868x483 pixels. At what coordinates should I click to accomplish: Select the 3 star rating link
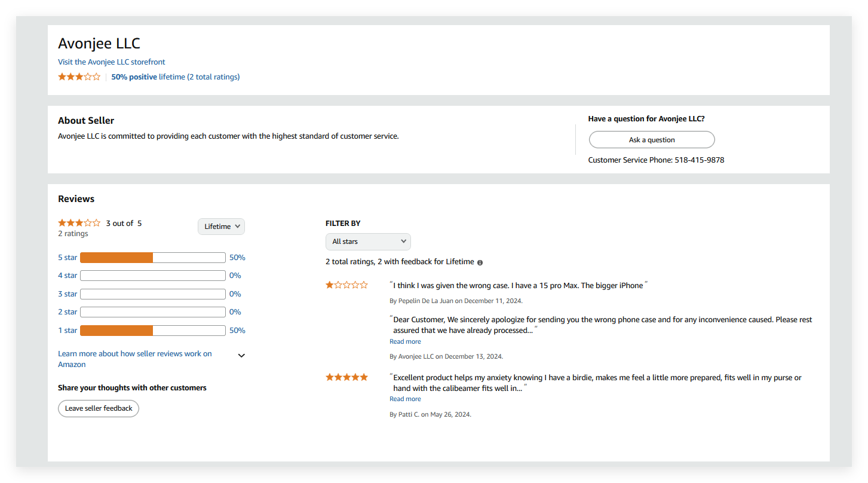(x=68, y=294)
